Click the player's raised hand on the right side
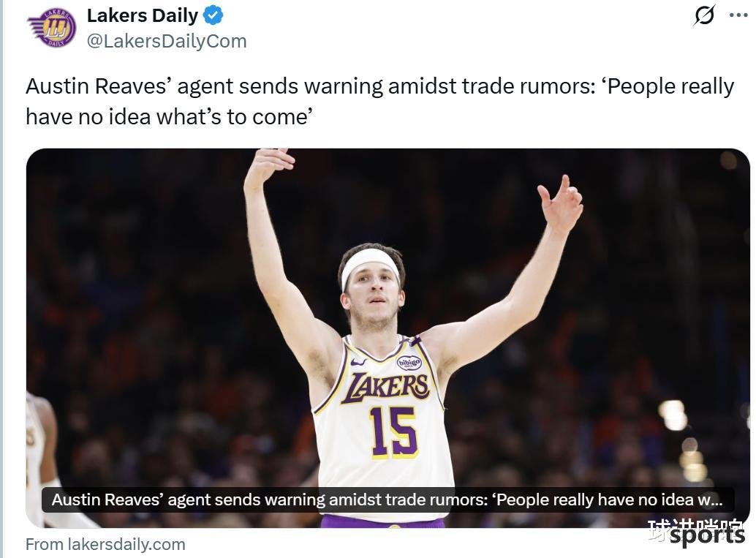This screenshot has height=558, width=756. click(x=562, y=203)
